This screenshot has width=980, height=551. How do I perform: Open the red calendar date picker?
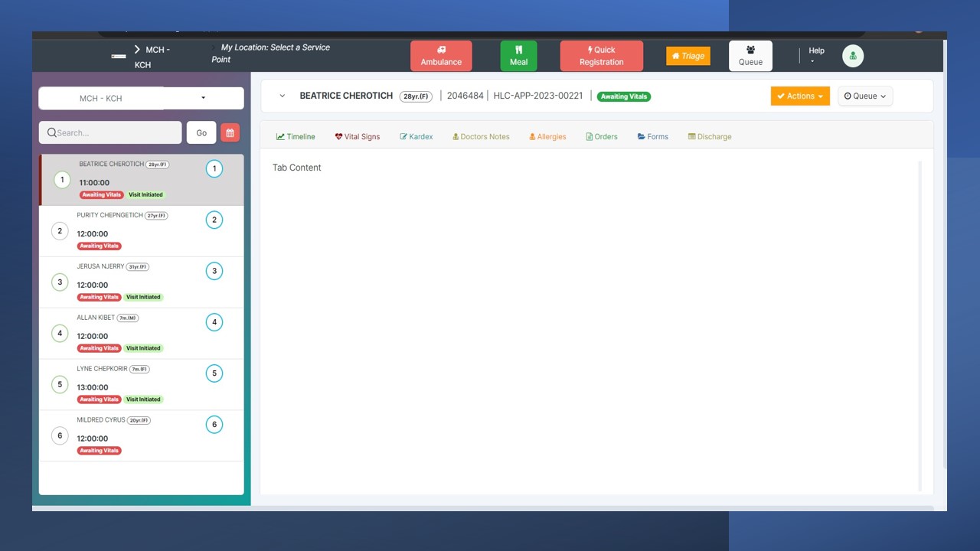pos(230,132)
